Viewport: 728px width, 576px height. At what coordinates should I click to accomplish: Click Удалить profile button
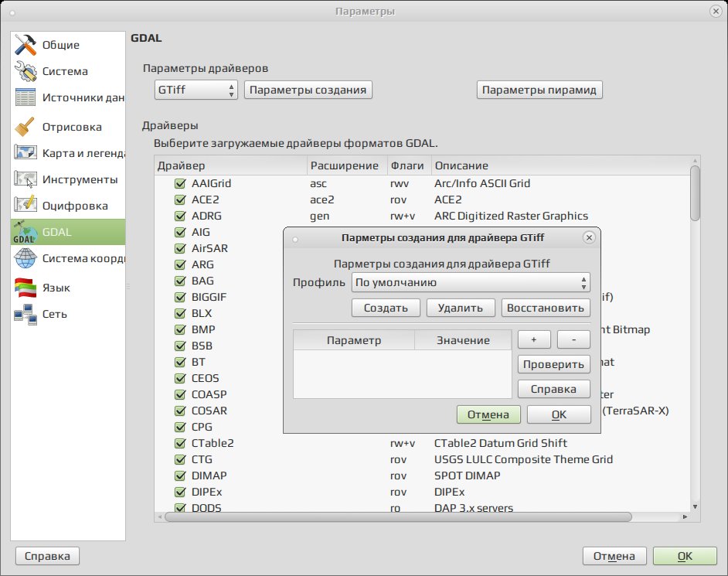coord(461,308)
